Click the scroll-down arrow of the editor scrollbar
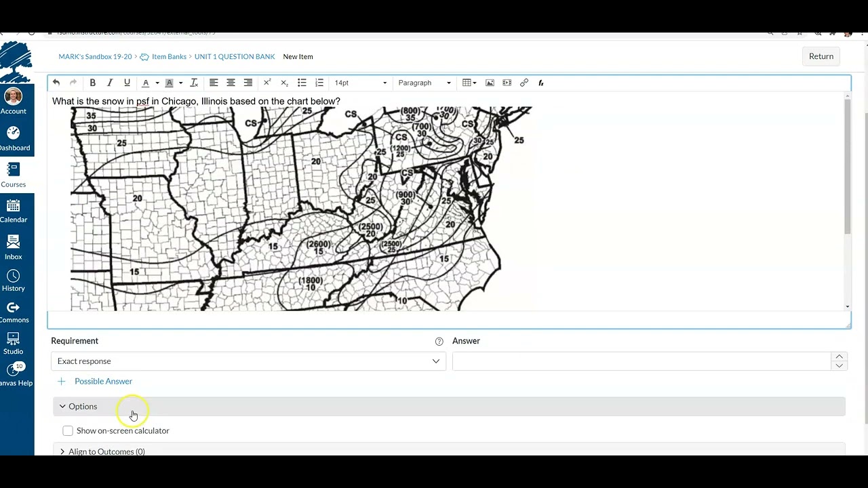Viewport: 868px width, 488px height. [x=847, y=307]
